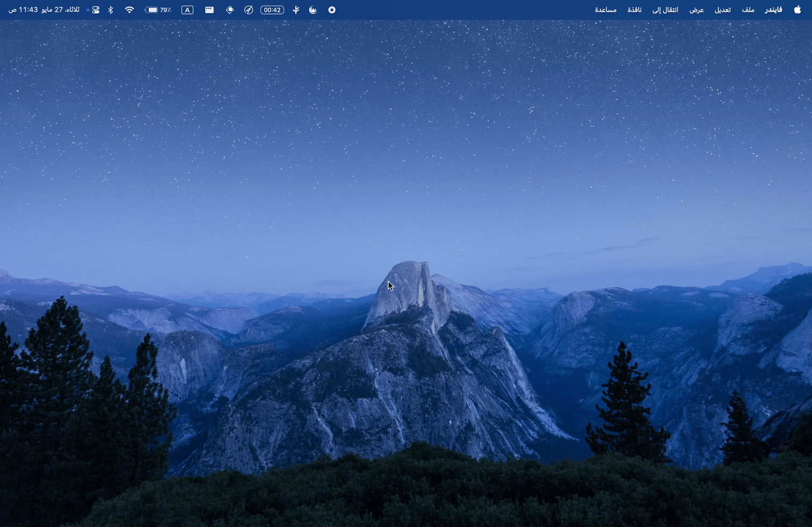Click the circular rocket menu bar icon
812x527 pixels.
(249, 10)
